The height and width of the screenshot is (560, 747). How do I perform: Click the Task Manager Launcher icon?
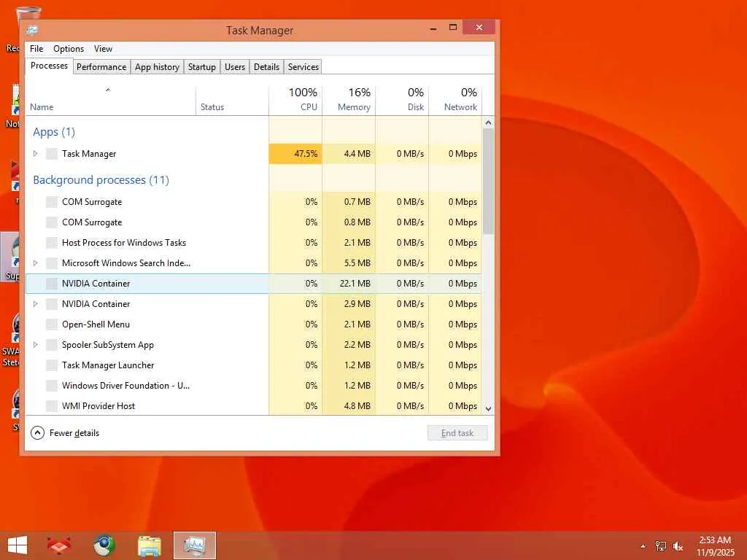click(x=52, y=365)
